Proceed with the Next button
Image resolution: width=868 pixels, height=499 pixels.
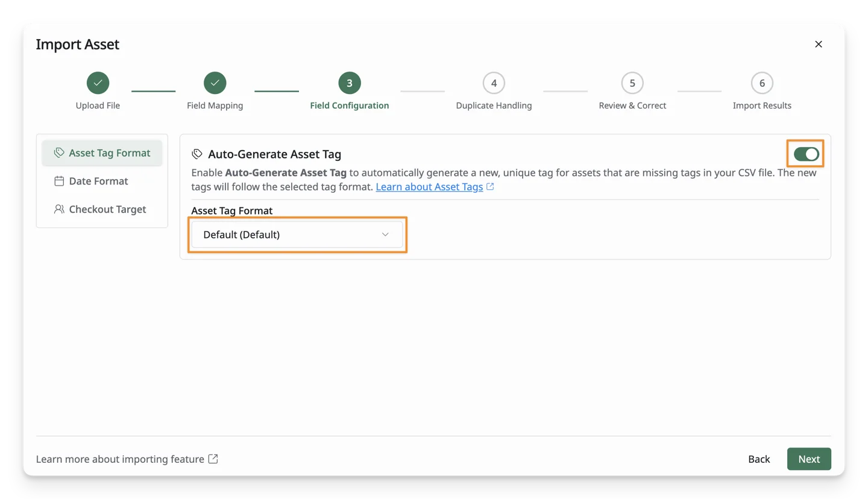[809, 459]
